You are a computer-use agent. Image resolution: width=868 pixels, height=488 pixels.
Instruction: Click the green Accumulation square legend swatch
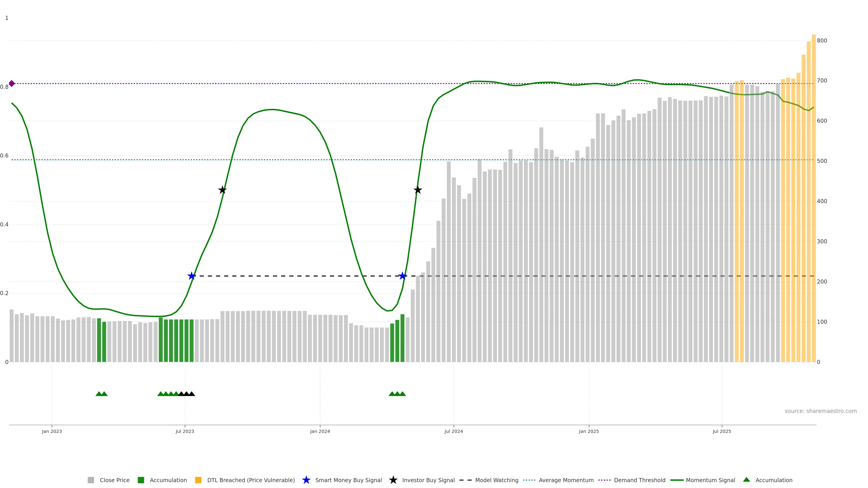coord(141,480)
